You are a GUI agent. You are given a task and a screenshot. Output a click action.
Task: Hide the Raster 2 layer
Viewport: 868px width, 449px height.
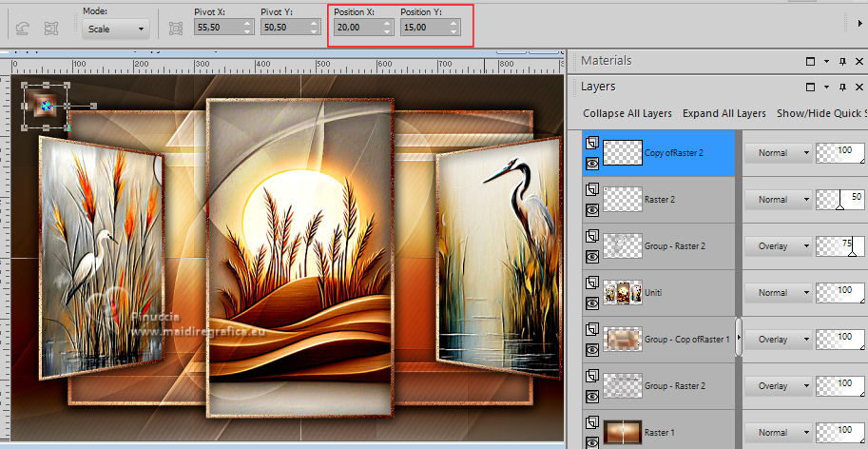pos(592,210)
